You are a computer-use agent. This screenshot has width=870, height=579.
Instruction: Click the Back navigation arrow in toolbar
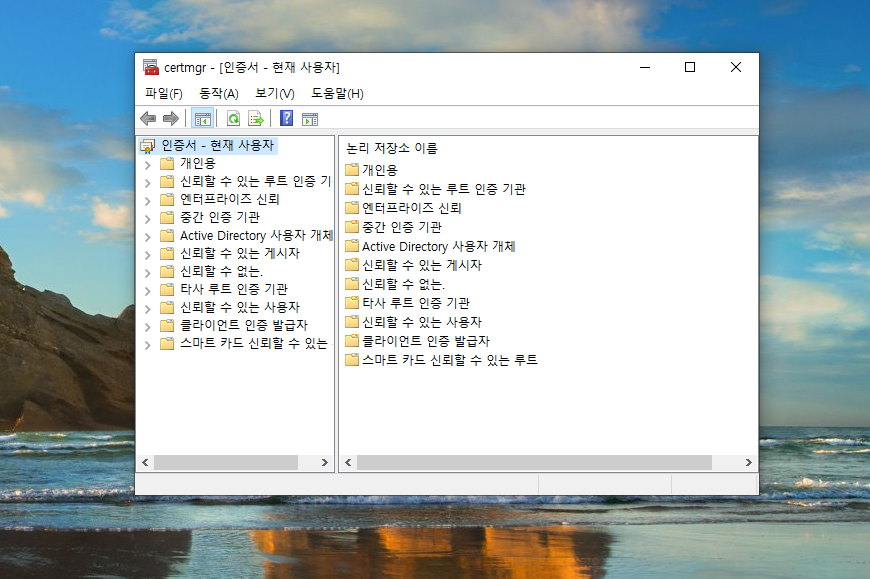click(x=148, y=118)
